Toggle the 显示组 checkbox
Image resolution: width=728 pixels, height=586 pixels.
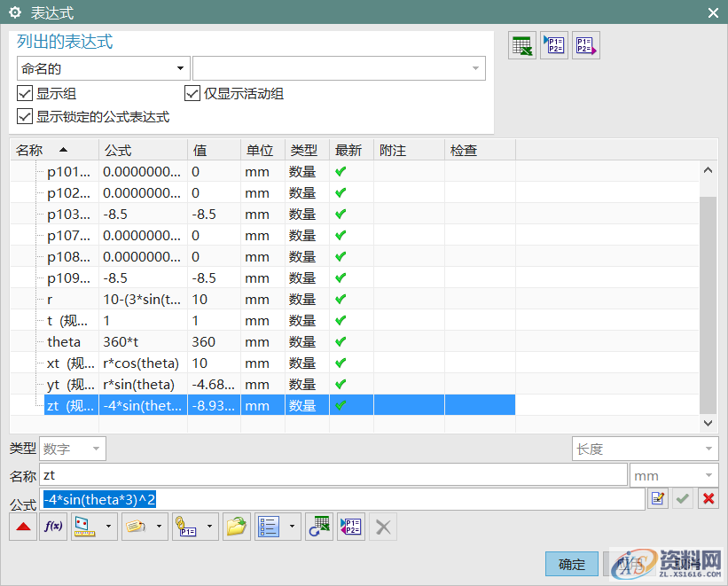pos(25,93)
